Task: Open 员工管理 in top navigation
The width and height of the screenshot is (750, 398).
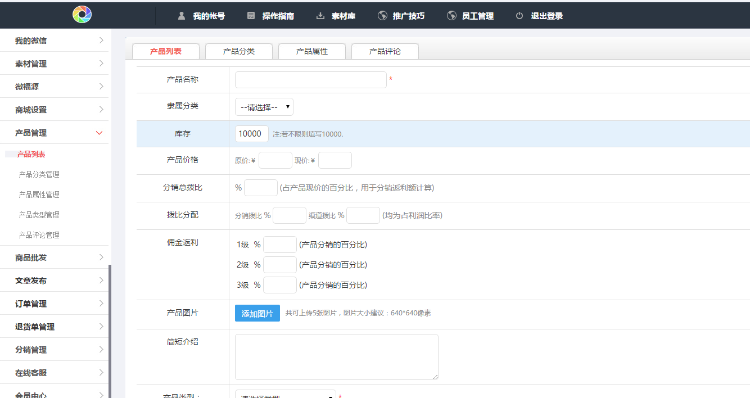Action: [478, 16]
